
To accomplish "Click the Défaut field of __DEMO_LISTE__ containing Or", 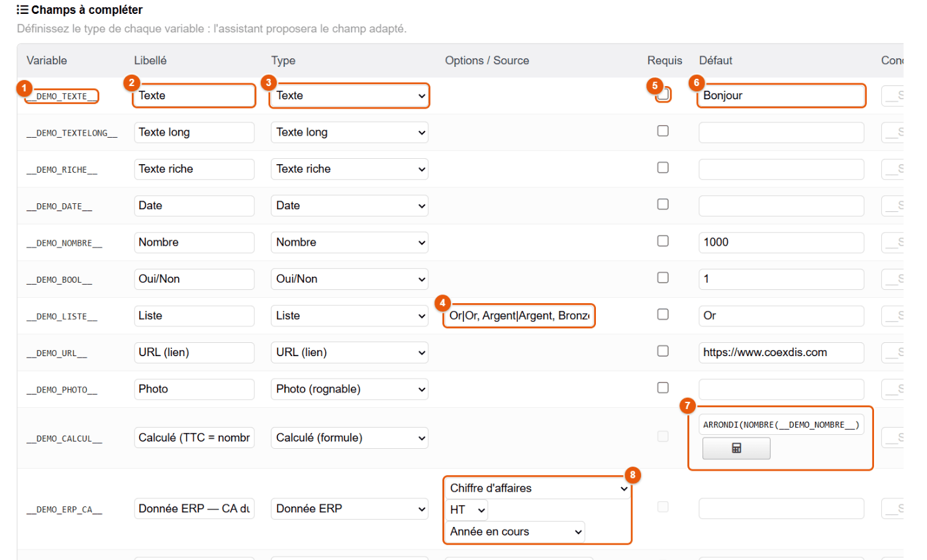I will [781, 316].
